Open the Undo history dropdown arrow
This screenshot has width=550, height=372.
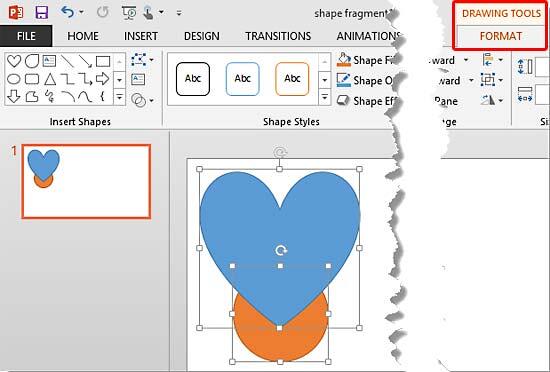click(x=81, y=13)
